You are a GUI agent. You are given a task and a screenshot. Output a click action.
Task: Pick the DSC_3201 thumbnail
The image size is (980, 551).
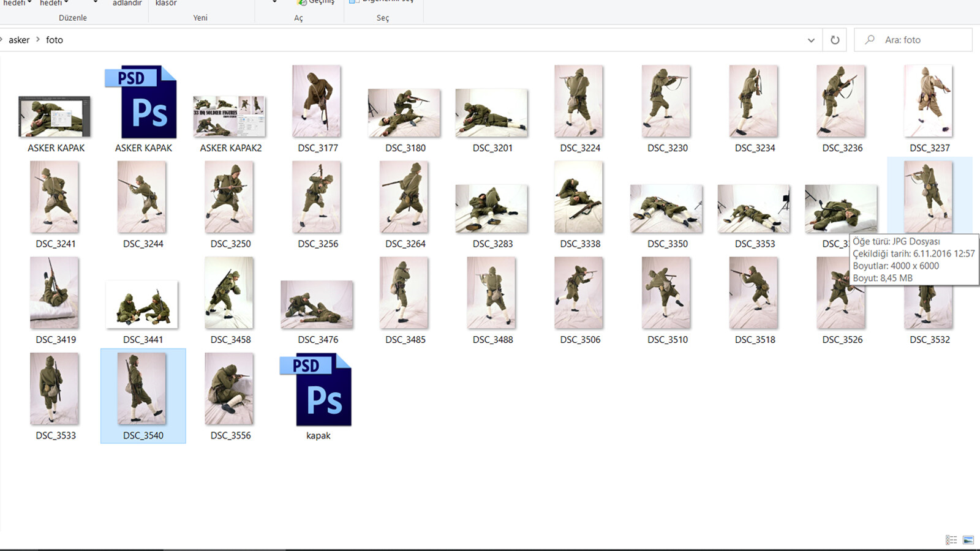point(491,113)
